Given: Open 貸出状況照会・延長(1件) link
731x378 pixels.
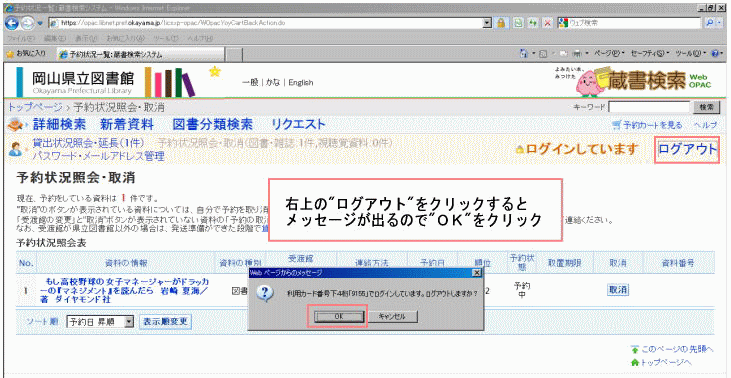Looking at the screenshot, I should [x=88, y=142].
